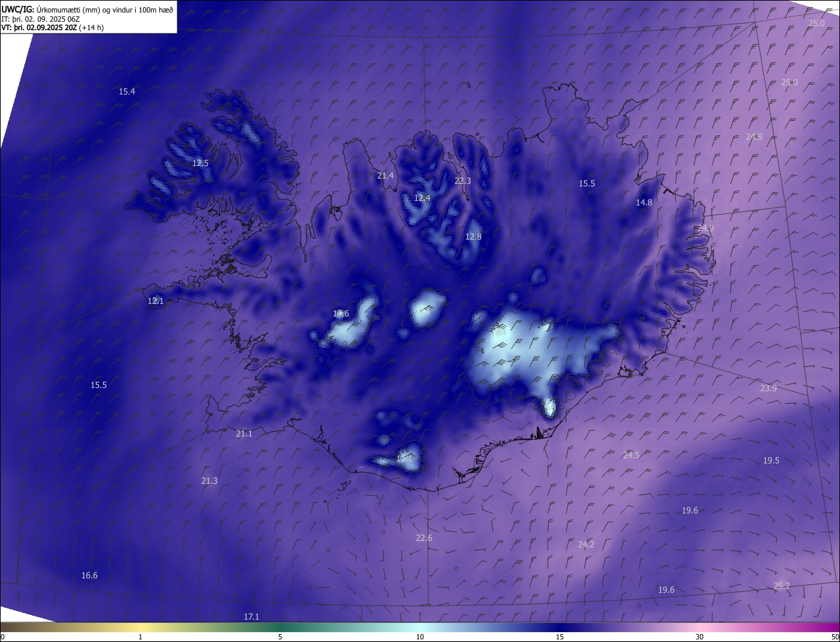The height and width of the screenshot is (642, 840).
Task: Pick the 12.4 value label
Action: coord(422,198)
